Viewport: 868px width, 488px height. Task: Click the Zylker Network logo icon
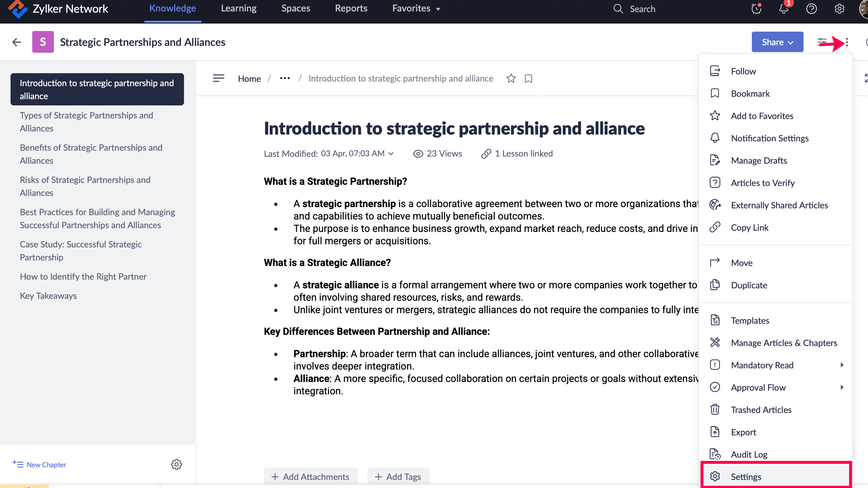(18, 8)
